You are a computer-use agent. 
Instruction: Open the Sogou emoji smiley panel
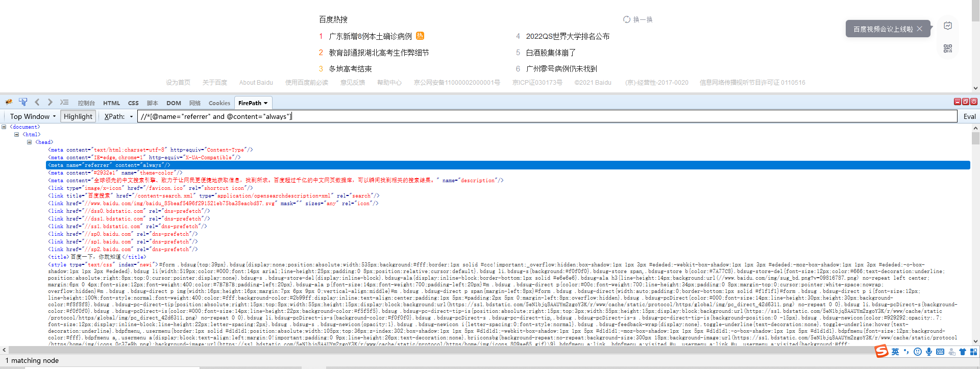point(918,352)
